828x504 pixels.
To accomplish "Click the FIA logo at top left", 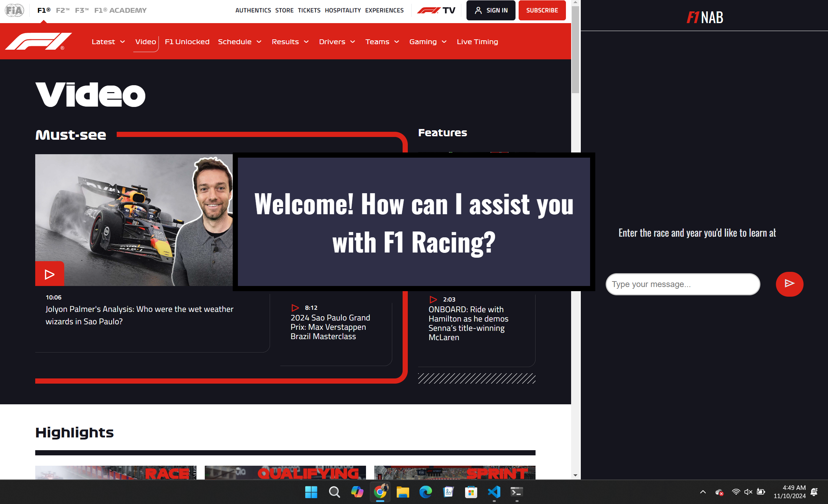I will (x=14, y=10).
